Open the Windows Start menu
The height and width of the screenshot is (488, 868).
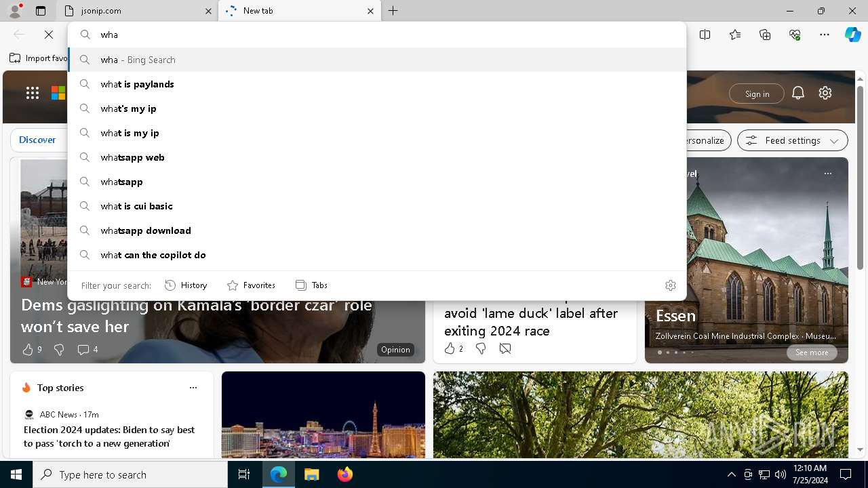pos(16,474)
